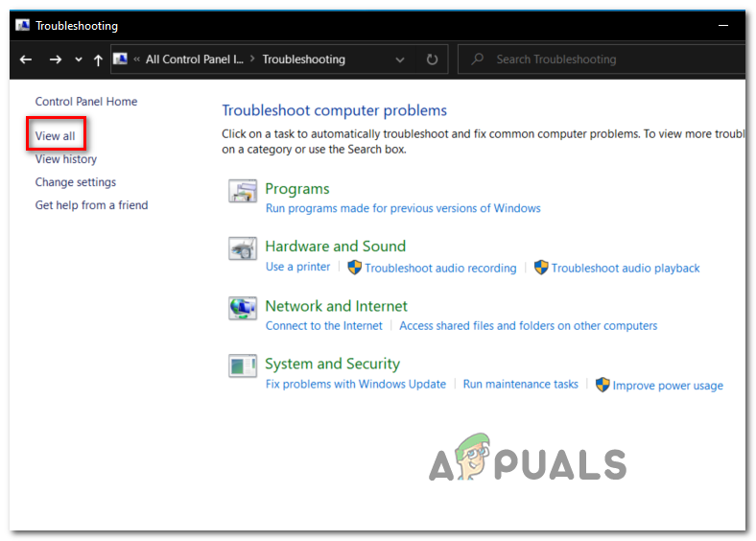Go up one folder level with the up arrow
This screenshot has height=541, width=756.
(98, 59)
